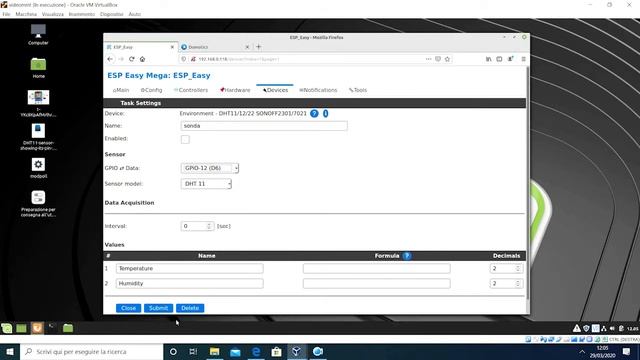Click the browser page vertical scrollbar
This screenshot has height=360, width=640.
[527, 184]
